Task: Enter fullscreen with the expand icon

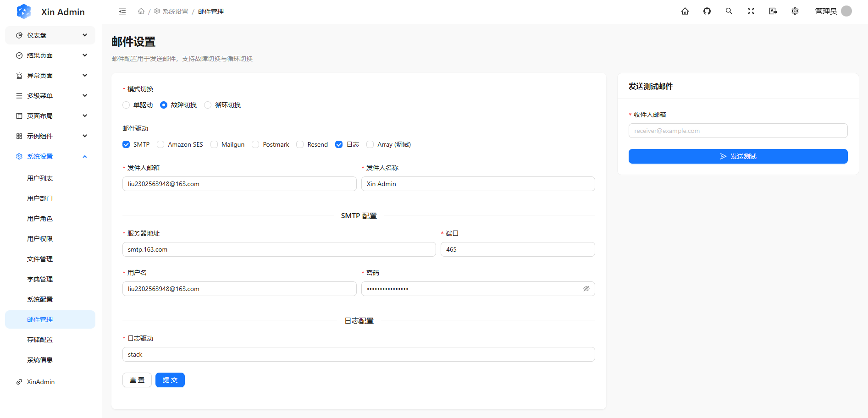Action: (x=751, y=11)
